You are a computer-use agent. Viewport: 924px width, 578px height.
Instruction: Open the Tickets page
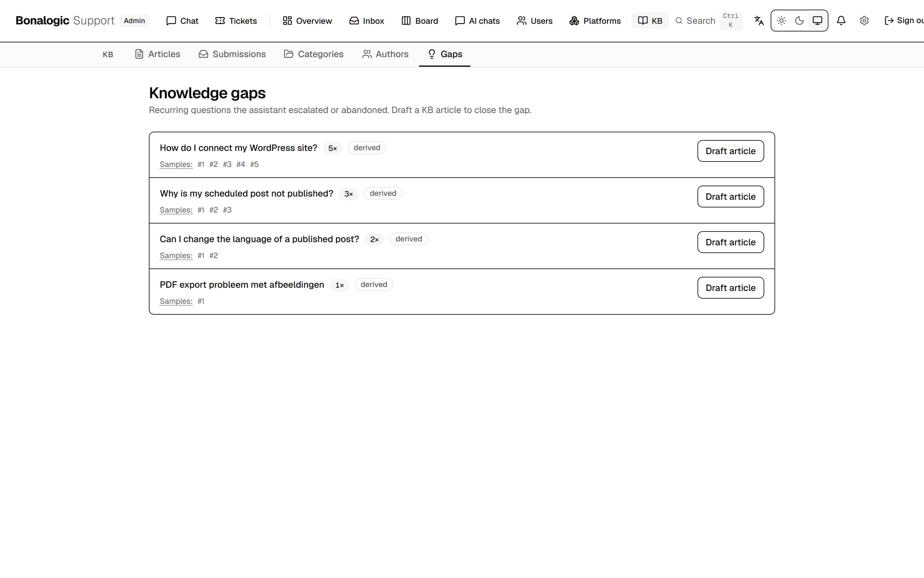point(235,21)
